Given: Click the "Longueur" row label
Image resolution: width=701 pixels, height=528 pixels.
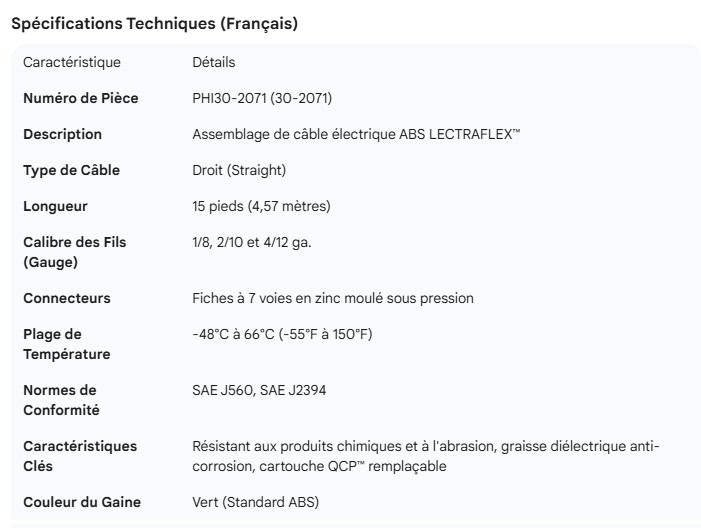Looking at the screenshot, I should [x=56, y=206].
